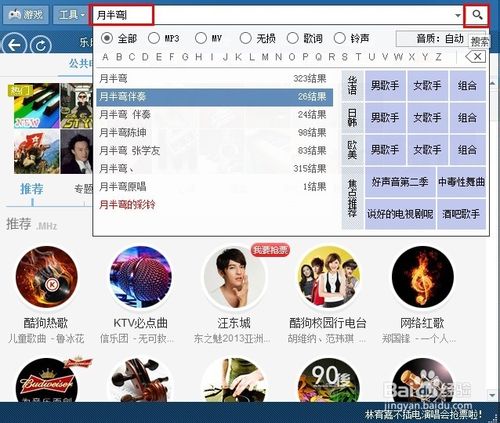Viewport: 500px width, 423px height.
Task: Choose suggestion 月半弯伴奏 26结果
Action: point(214,97)
